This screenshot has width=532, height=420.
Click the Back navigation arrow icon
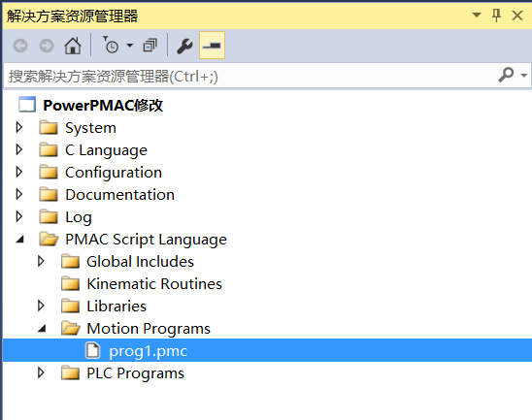point(20,46)
